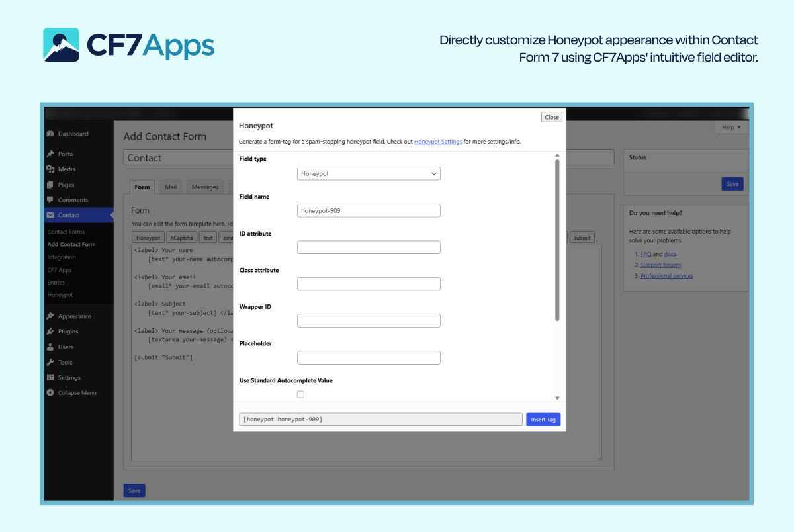Open the Support forums link
The height and width of the screenshot is (532, 794).
click(660, 265)
